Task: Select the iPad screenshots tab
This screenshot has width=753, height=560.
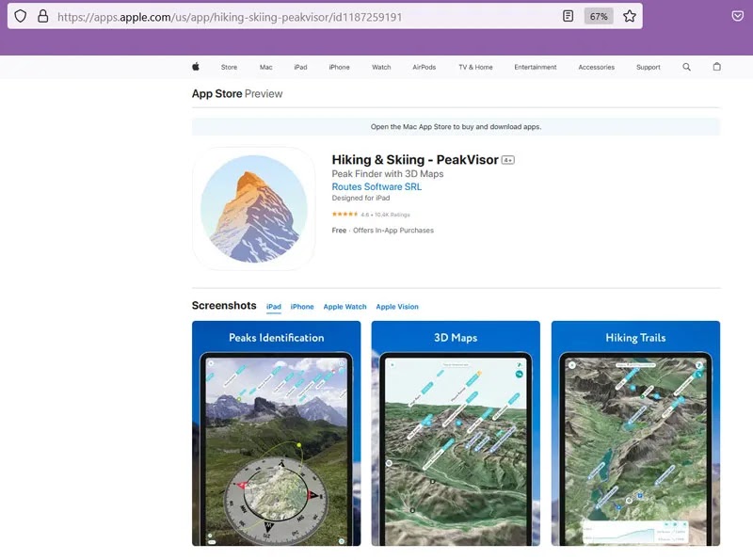Action: pyautogui.click(x=274, y=307)
